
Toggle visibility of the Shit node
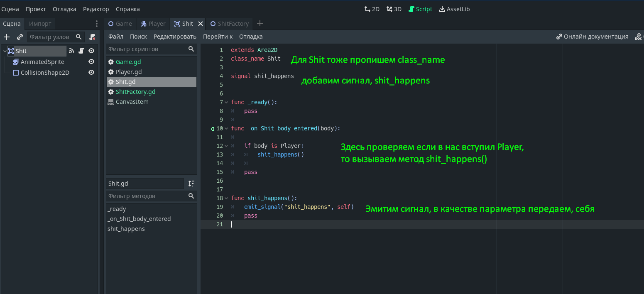(91, 51)
